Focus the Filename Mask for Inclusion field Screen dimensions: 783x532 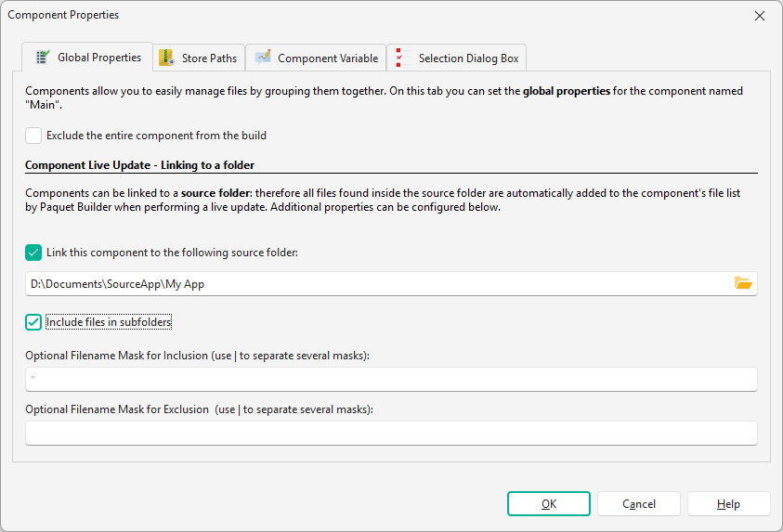point(392,380)
